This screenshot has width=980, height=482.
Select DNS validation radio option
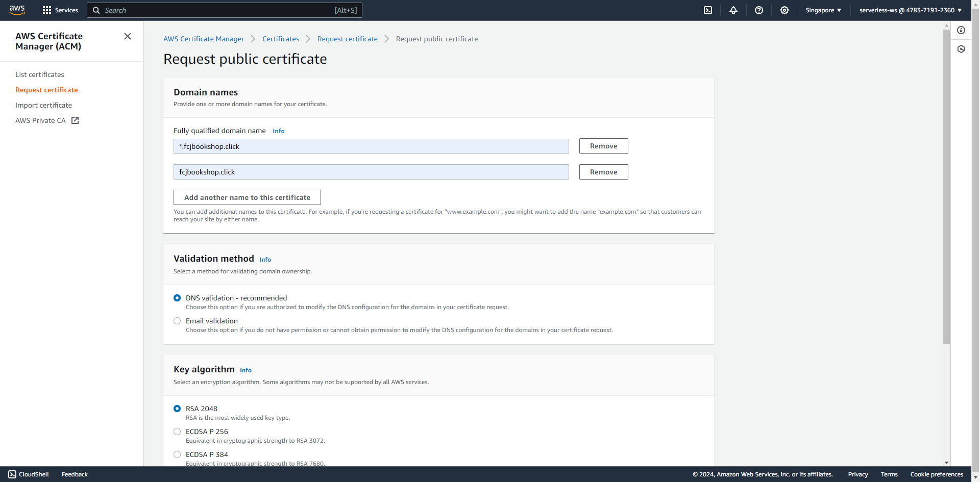click(x=177, y=298)
